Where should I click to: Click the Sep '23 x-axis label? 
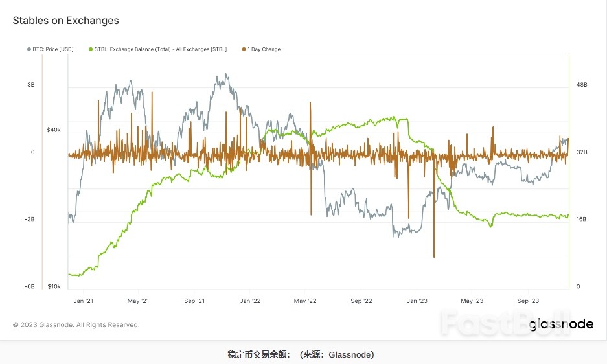coord(528,301)
